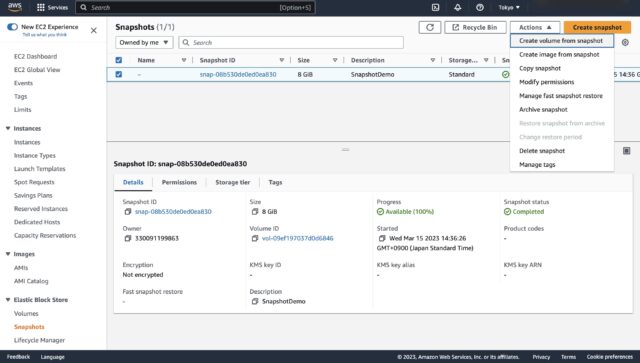Open the Privacy link in footer
This screenshot has width=640, height=363.
click(x=541, y=357)
